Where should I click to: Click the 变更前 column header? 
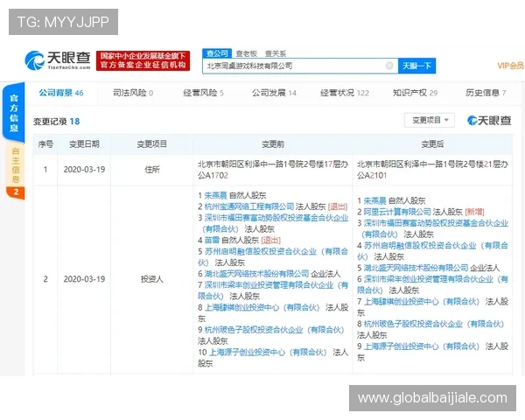[x=273, y=144]
